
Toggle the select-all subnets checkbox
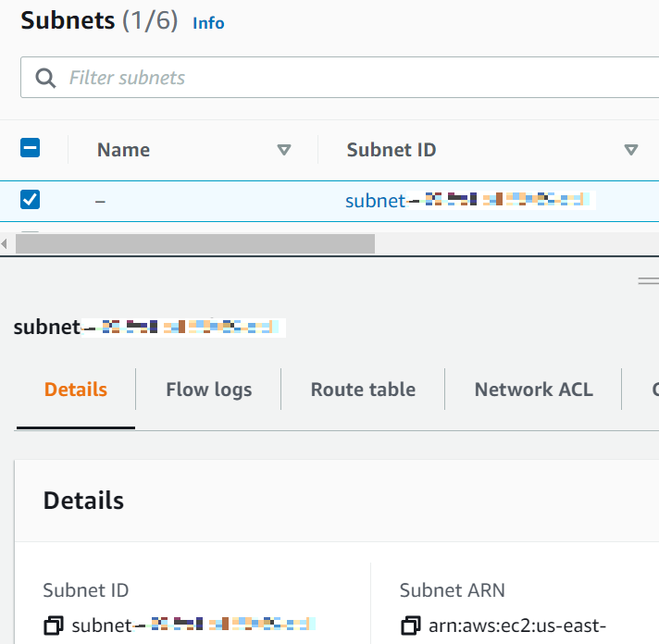[x=31, y=149]
